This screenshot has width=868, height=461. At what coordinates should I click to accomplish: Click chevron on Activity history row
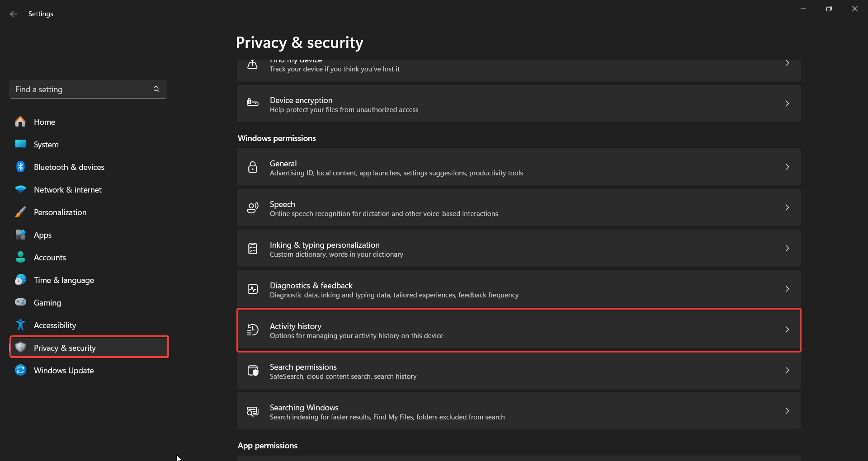[x=787, y=329]
